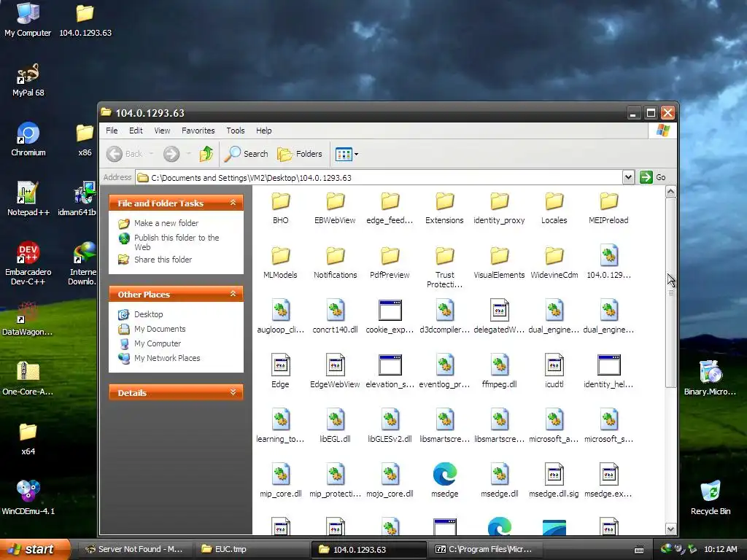Open the identity_proxy folder
Viewport: 747px width, 560px height.
pos(499,208)
